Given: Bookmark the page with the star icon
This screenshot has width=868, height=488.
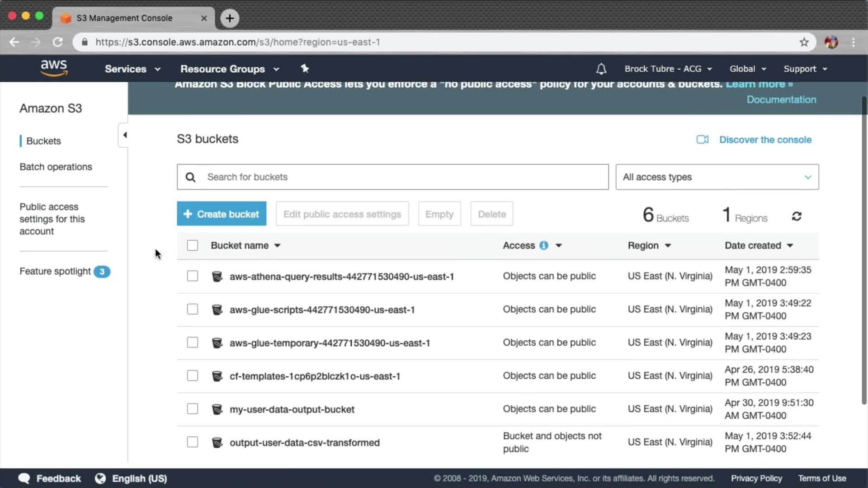Looking at the screenshot, I should click(x=804, y=42).
